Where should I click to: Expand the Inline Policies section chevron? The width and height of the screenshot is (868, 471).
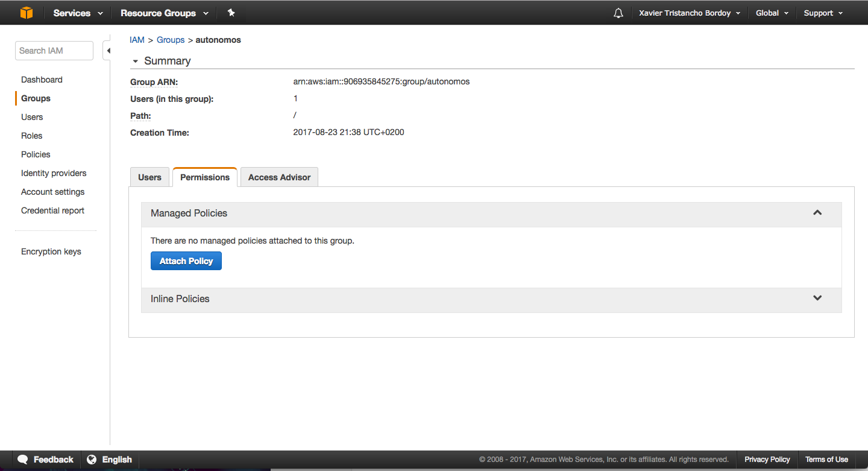(817, 299)
